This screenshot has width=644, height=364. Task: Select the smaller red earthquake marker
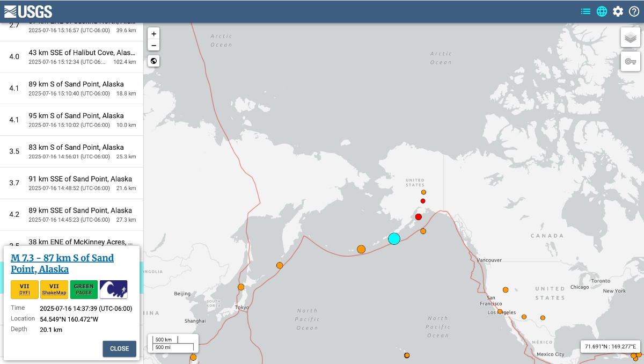(423, 201)
